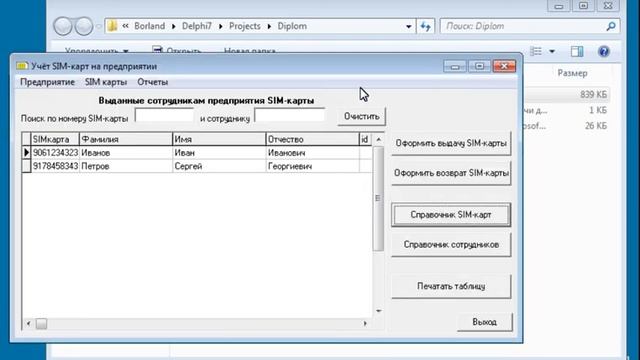This screenshot has width=640, height=360.
Task: Open Справочник SIM-карт
Action: click(x=451, y=215)
